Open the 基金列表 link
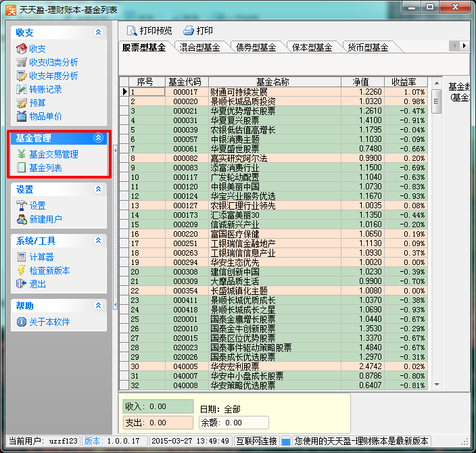The height and width of the screenshot is (453, 476). point(45,168)
